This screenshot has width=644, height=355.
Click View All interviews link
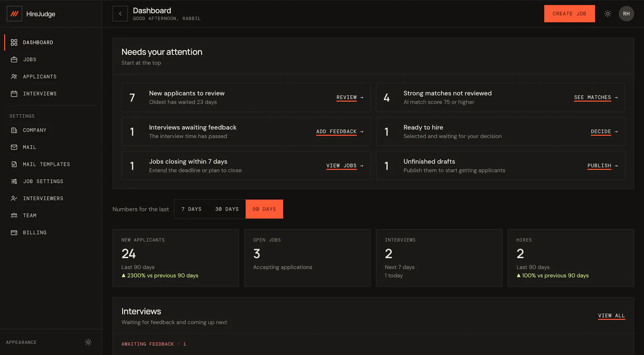coord(611,316)
